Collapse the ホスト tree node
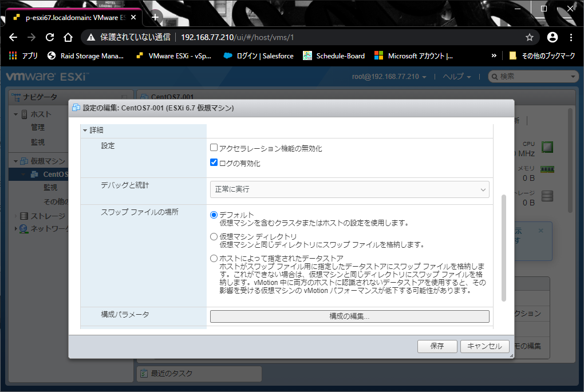The width and height of the screenshot is (584, 392). point(15,114)
